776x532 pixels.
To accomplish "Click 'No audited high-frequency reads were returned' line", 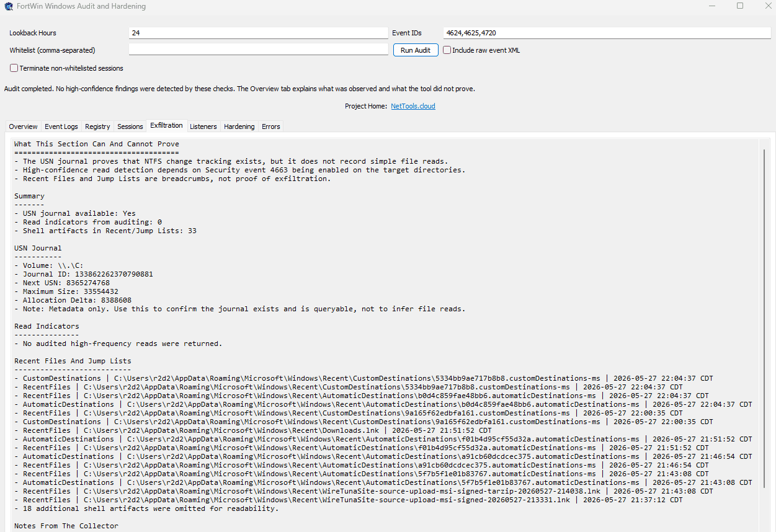I will tap(118, 344).
